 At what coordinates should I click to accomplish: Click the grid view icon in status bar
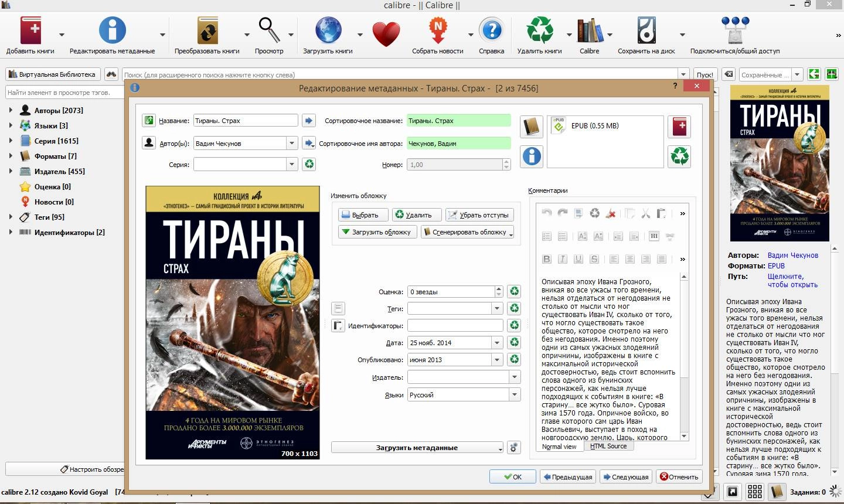pos(755,492)
